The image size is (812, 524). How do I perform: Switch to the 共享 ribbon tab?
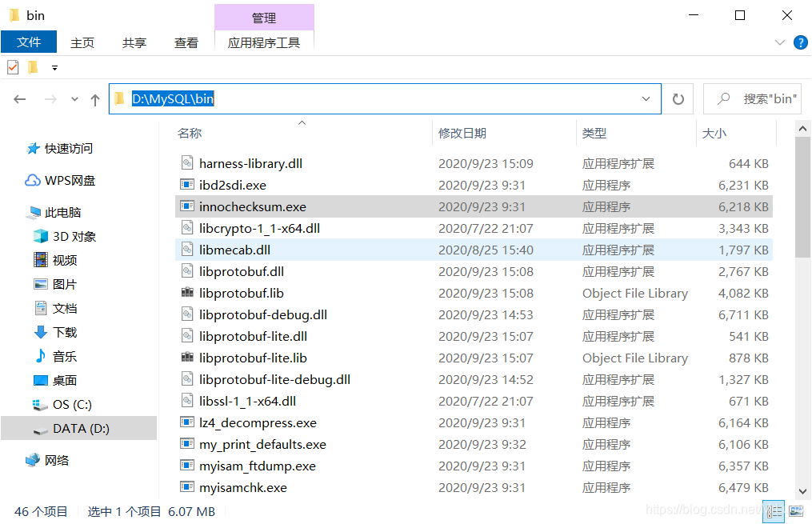(x=134, y=42)
